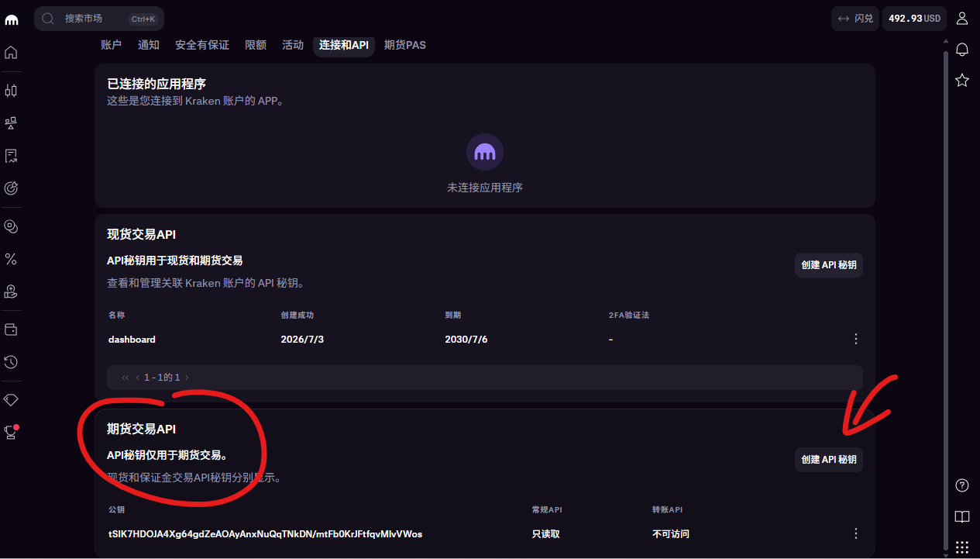Image resolution: width=980 pixels, height=559 pixels.
Task: Click the balance-scale margin icon in sidebar
Action: point(11,123)
